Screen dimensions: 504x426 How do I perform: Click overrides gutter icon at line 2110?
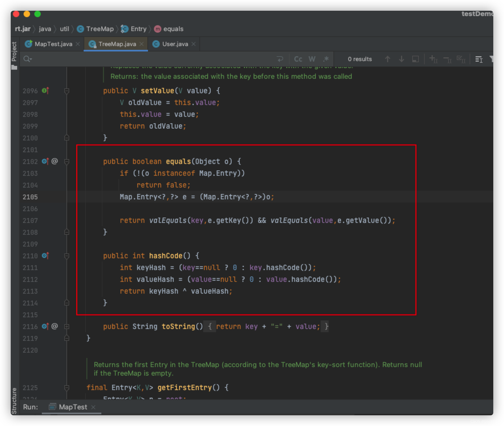point(45,256)
